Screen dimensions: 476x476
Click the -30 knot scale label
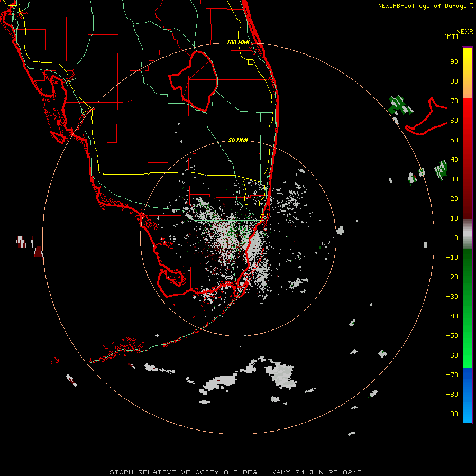(452, 297)
